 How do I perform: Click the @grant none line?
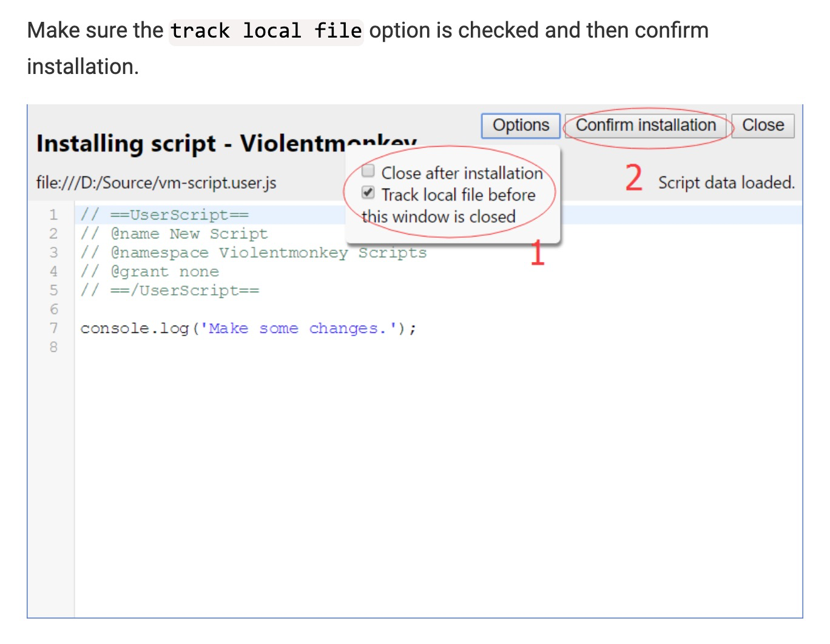click(150, 272)
